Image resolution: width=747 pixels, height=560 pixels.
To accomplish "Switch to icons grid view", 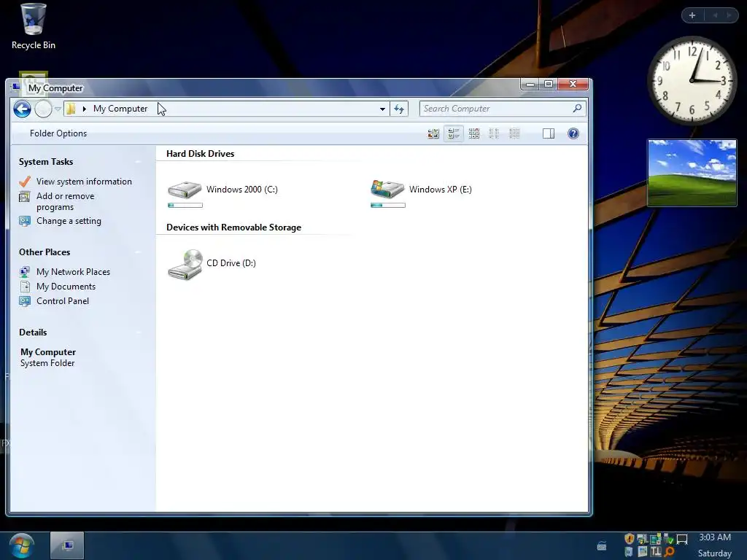I will pyautogui.click(x=474, y=134).
